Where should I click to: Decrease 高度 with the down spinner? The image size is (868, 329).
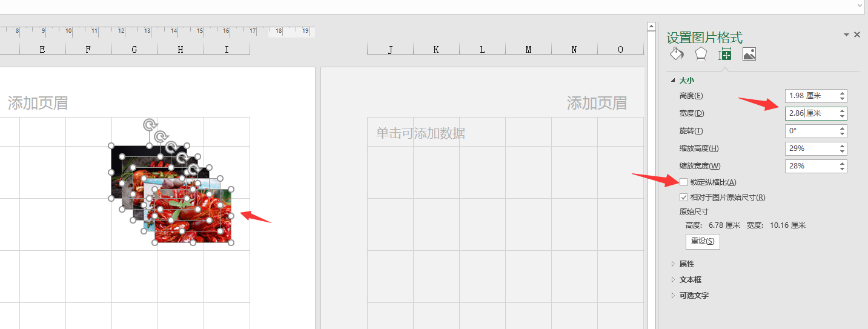pyautogui.click(x=843, y=99)
